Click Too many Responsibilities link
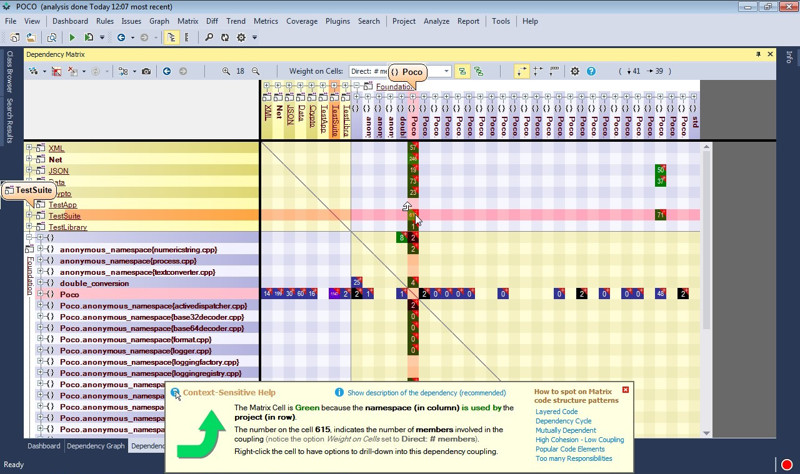Screen dimensions: 800x474 pyautogui.click(x=573, y=458)
